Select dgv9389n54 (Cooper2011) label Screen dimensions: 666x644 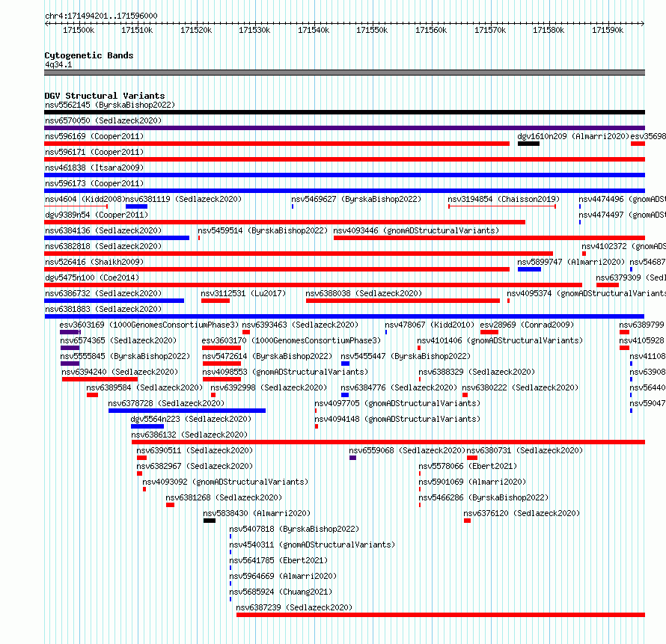97,215
